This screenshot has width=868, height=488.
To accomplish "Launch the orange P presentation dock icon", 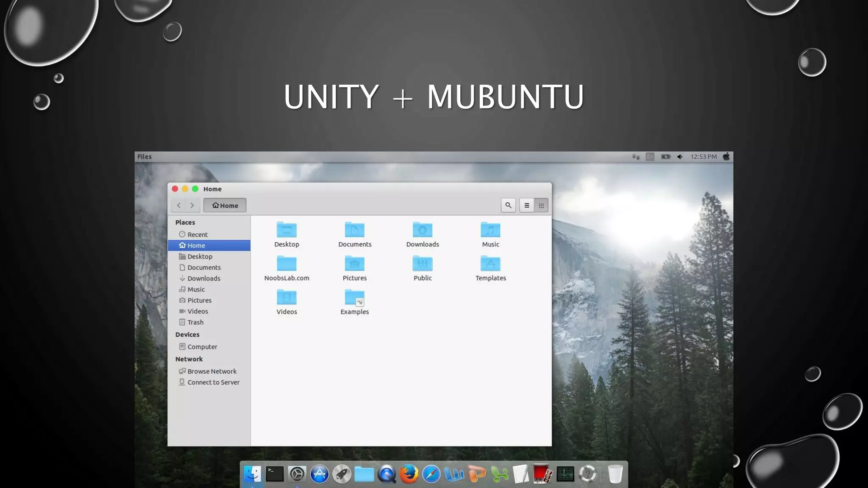I will click(x=477, y=474).
